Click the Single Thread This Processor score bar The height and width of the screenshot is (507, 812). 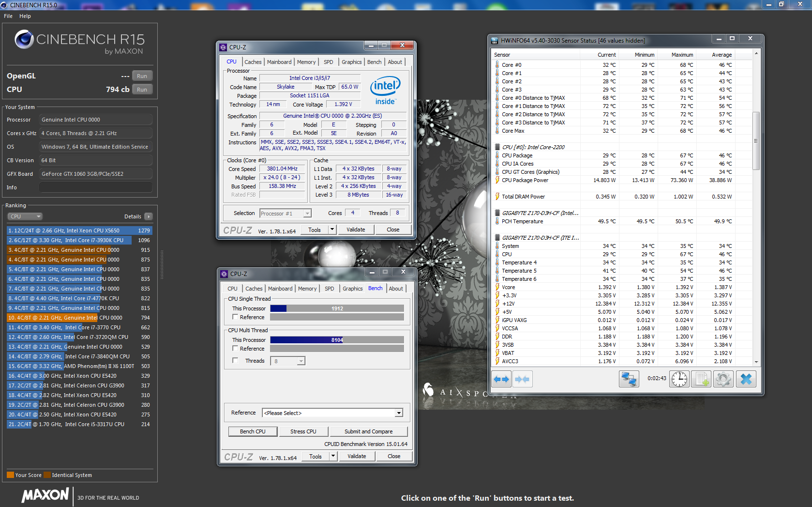(337, 308)
